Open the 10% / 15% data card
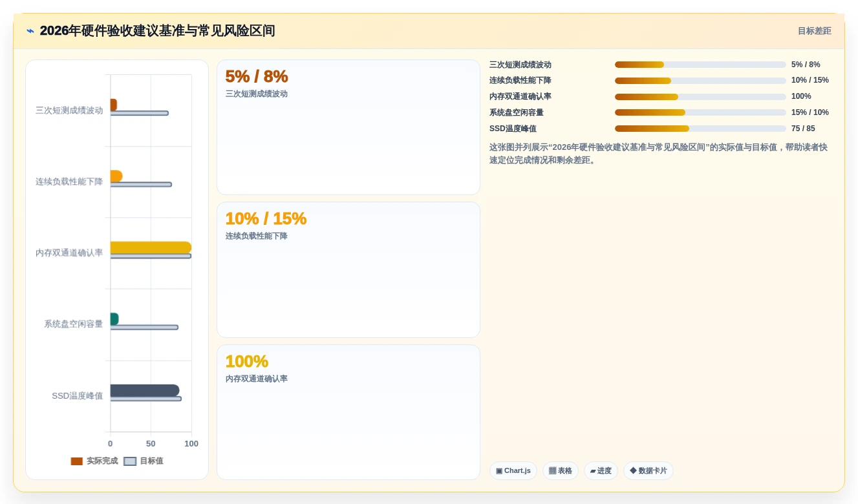This screenshot has height=504, width=858. [x=349, y=270]
